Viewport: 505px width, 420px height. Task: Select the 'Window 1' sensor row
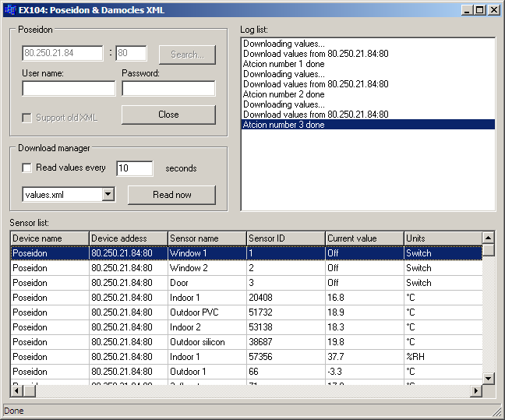click(246, 253)
